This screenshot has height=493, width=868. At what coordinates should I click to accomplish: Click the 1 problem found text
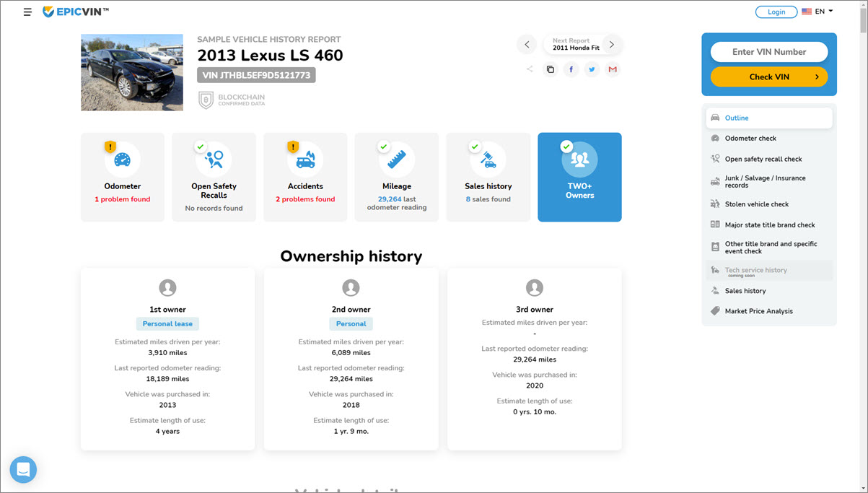[x=123, y=199]
